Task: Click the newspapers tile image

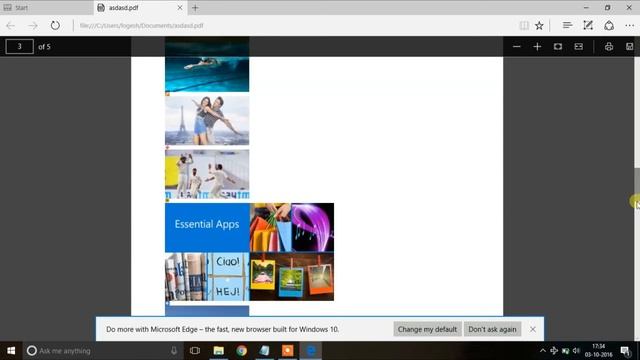Action: [186, 277]
